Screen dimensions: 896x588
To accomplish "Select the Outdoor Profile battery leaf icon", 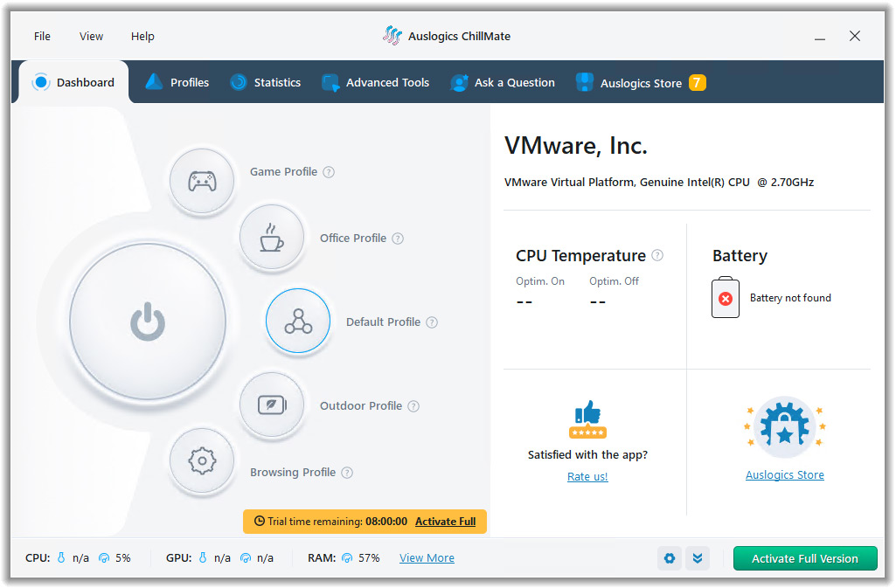I will [272, 405].
